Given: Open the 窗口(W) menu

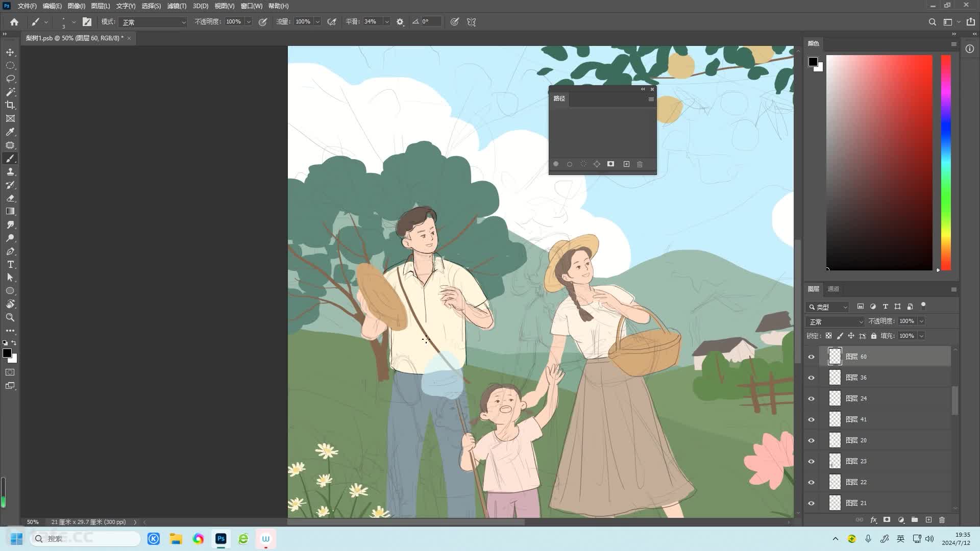Looking at the screenshot, I should point(251,6).
